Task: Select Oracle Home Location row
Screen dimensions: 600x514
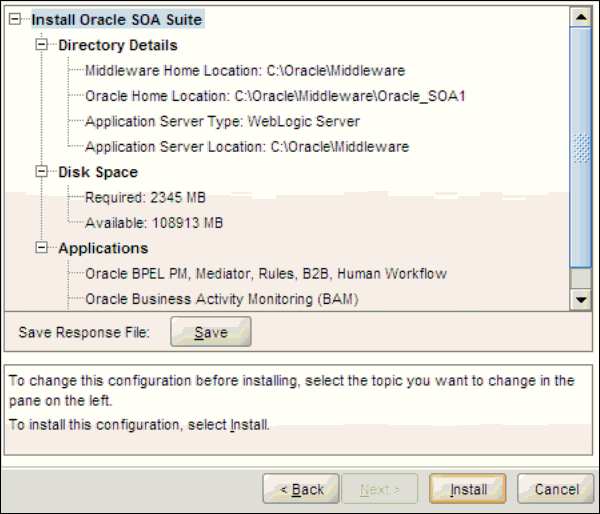Action: (x=275, y=96)
